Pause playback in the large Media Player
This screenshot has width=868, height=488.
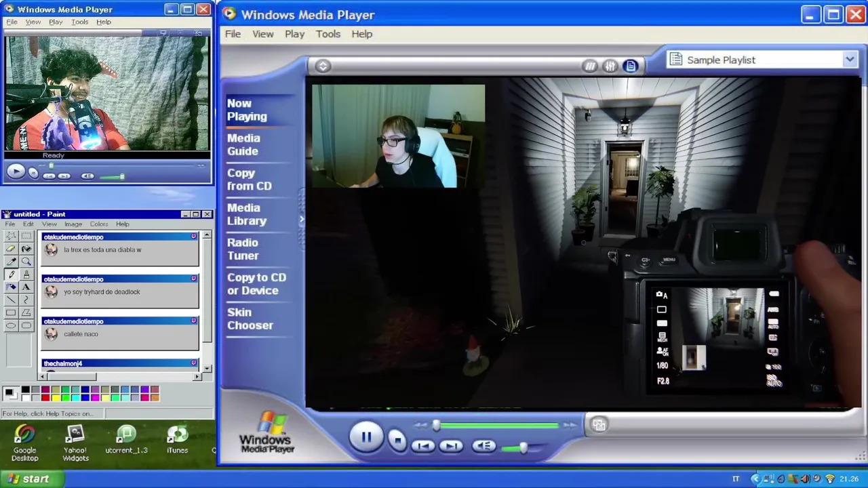point(366,437)
